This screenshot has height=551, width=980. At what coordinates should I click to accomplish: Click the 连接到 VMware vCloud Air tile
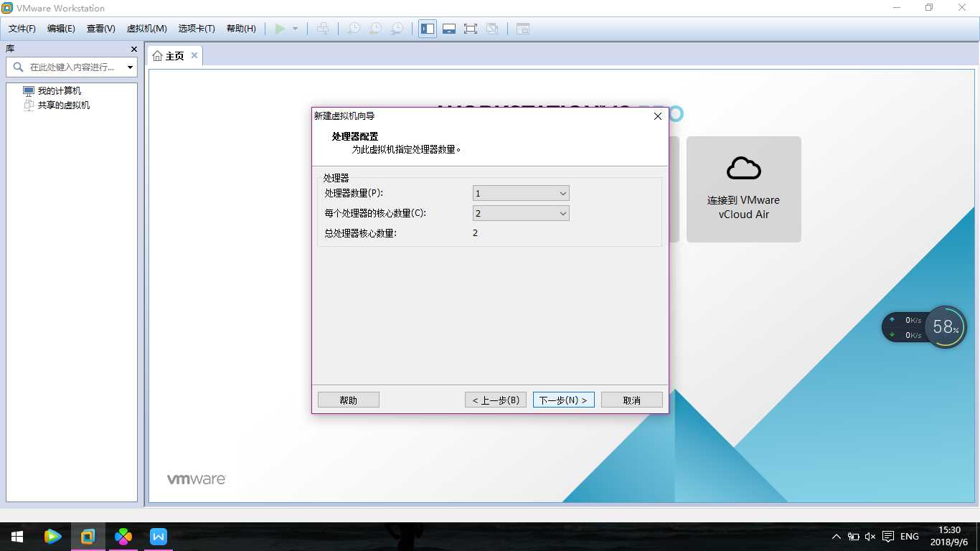click(743, 189)
